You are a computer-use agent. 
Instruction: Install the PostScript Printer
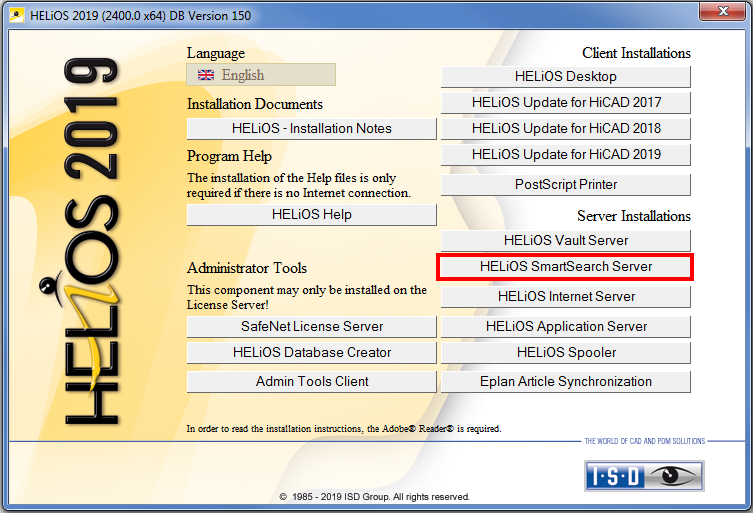tap(566, 185)
